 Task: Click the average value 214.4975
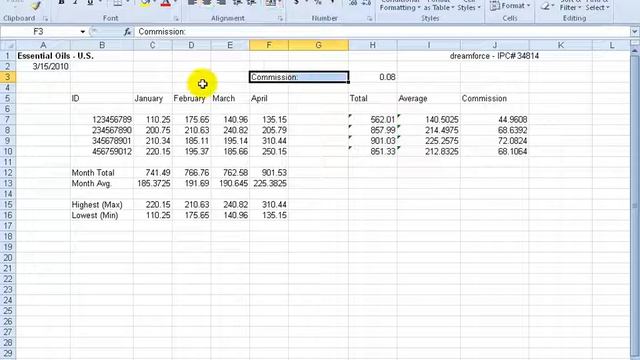[x=429, y=130]
